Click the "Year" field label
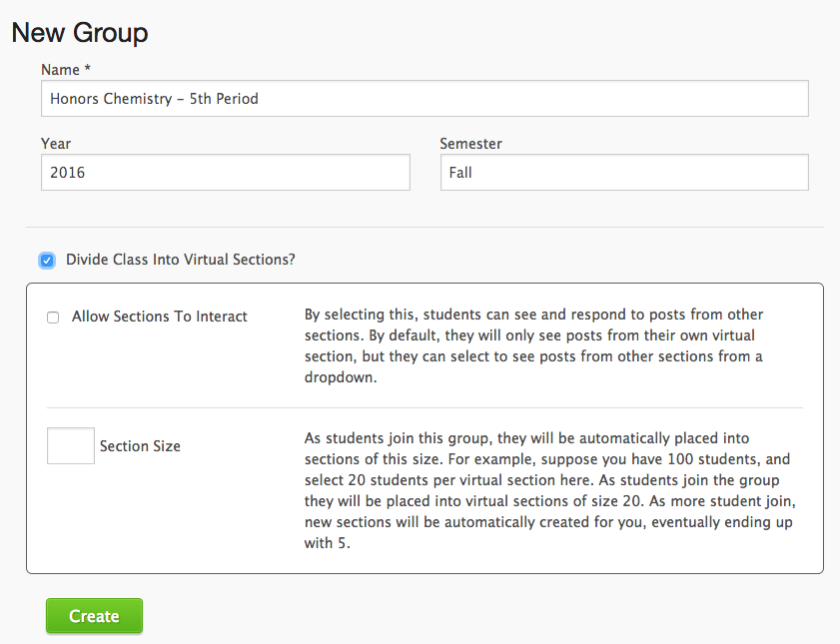This screenshot has height=644, width=840. click(x=56, y=144)
